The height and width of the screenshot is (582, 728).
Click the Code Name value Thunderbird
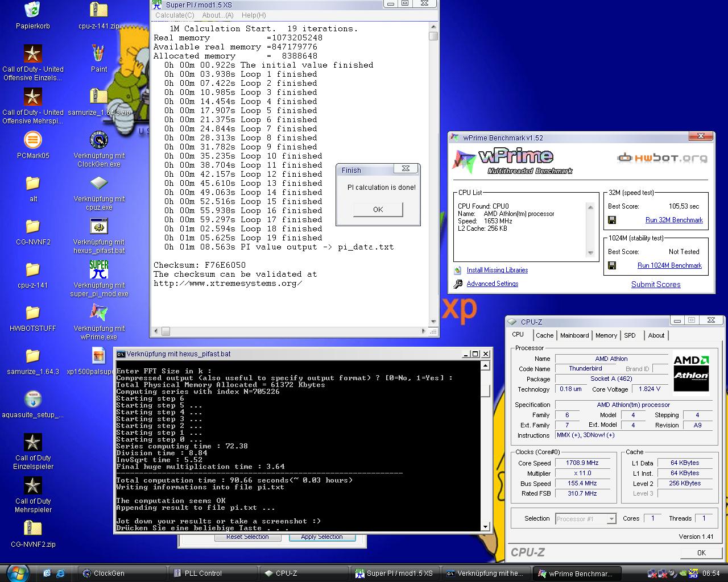[x=585, y=369]
